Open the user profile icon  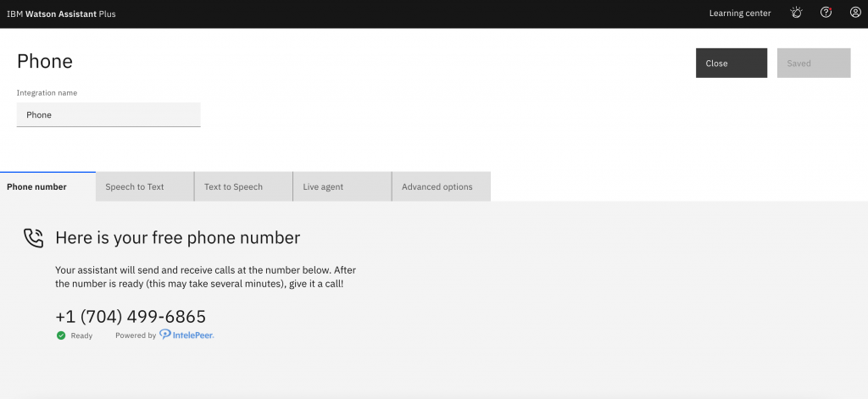pos(855,13)
